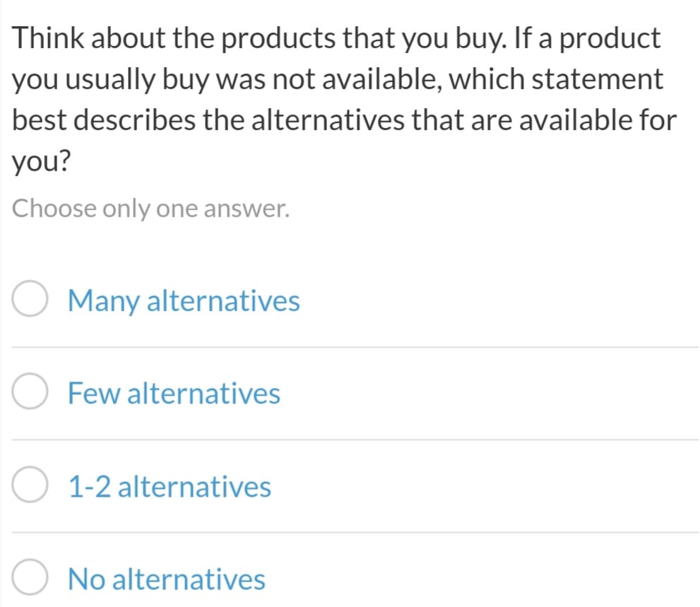This screenshot has width=700, height=607.
Task: Click the question line starting "you usually buy"
Action: coord(338,80)
